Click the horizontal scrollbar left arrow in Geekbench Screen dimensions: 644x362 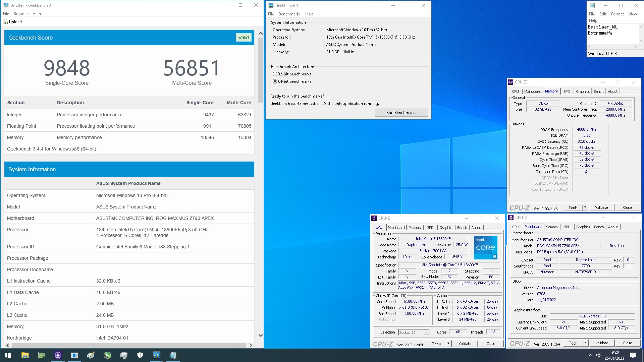coord(8,345)
